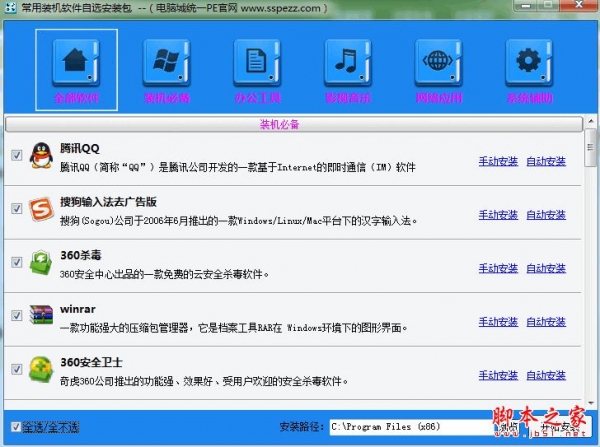Click the 360杀毒 title text
The height and width of the screenshot is (447, 600).
[x=81, y=255]
